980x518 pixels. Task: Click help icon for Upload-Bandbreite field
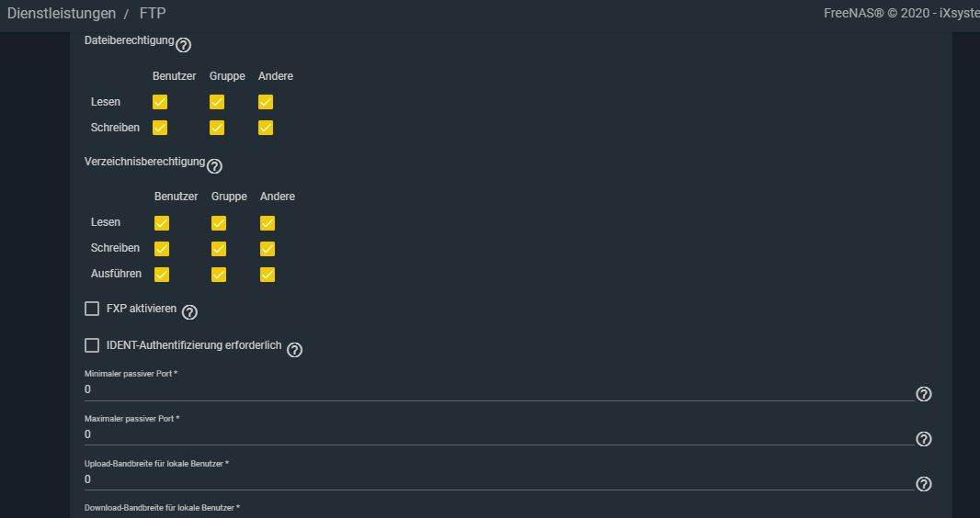924,484
